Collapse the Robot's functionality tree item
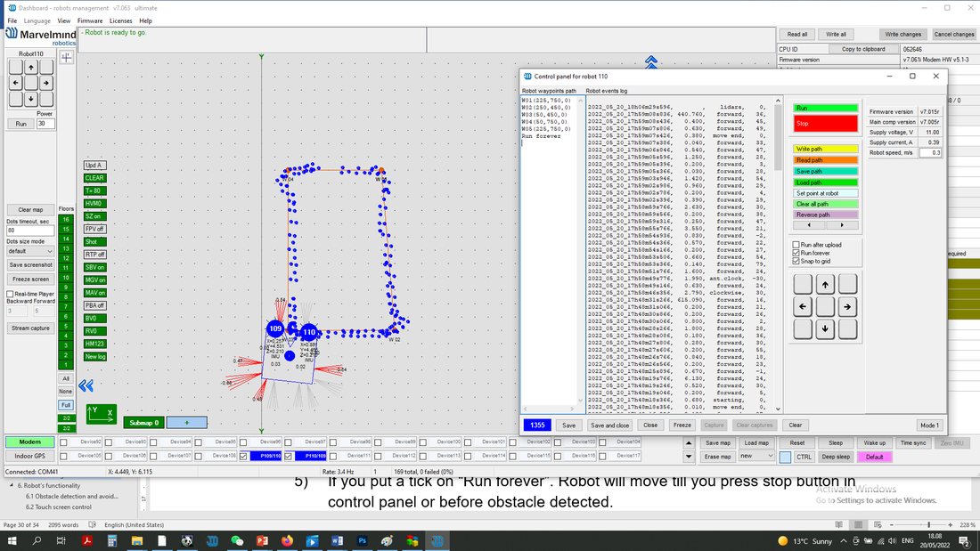This screenshot has height=551, width=980. tap(12, 485)
